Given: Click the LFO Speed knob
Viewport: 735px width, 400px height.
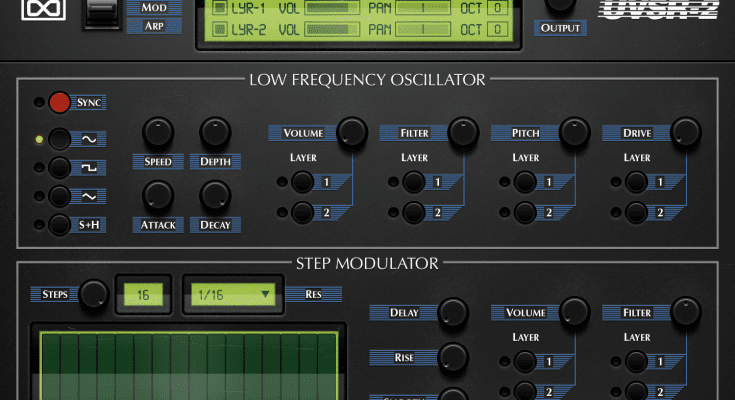Looking at the screenshot, I should 158,132.
